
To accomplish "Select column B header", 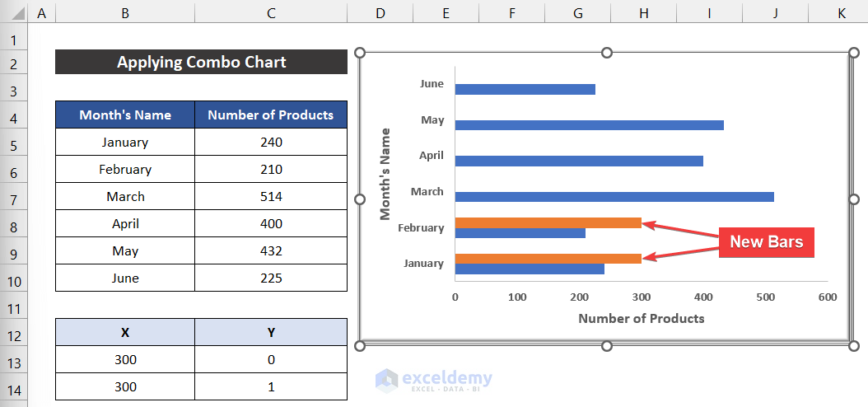I will pyautogui.click(x=124, y=12).
